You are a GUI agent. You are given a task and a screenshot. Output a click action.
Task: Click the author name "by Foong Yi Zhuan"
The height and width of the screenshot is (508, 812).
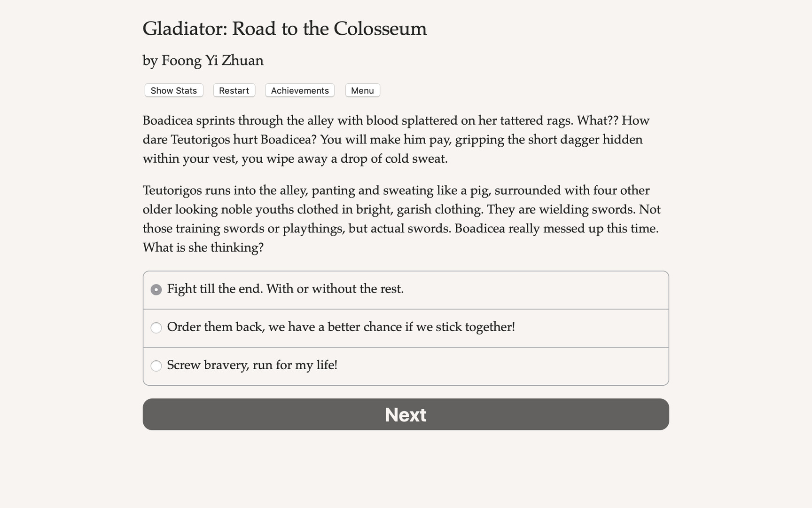pos(203,60)
